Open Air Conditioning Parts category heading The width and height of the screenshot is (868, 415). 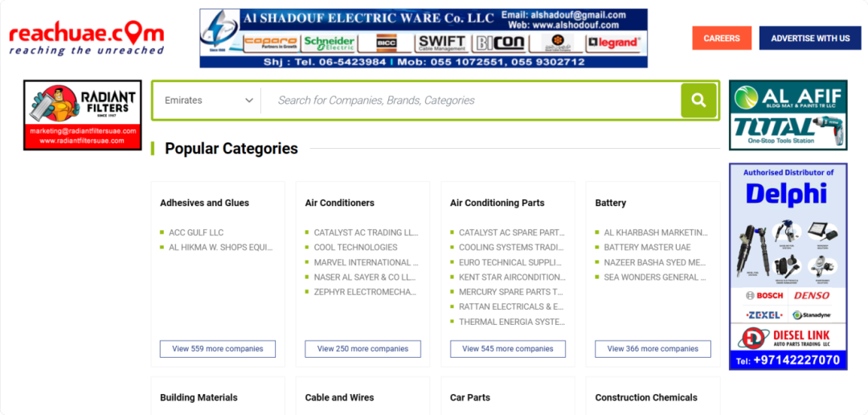pos(497,203)
